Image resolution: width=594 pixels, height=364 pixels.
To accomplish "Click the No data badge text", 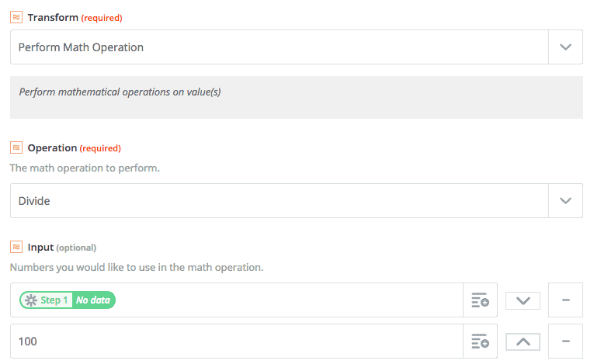I will [x=93, y=300].
